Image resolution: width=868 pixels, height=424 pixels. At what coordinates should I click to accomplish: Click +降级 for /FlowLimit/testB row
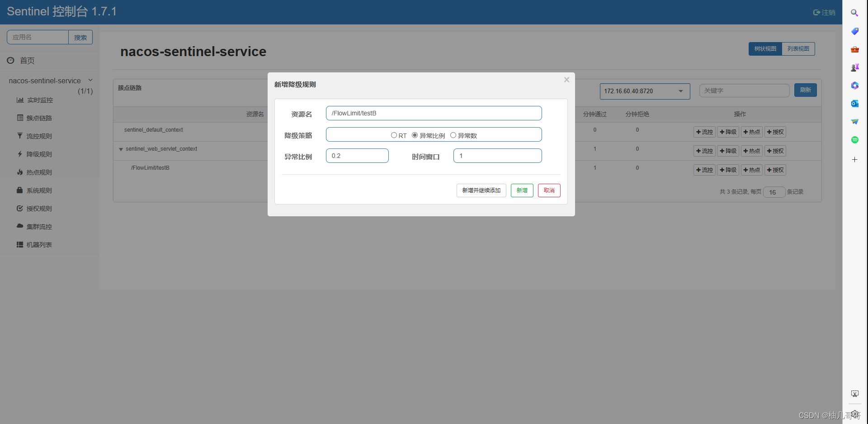click(x=728, y=170)
